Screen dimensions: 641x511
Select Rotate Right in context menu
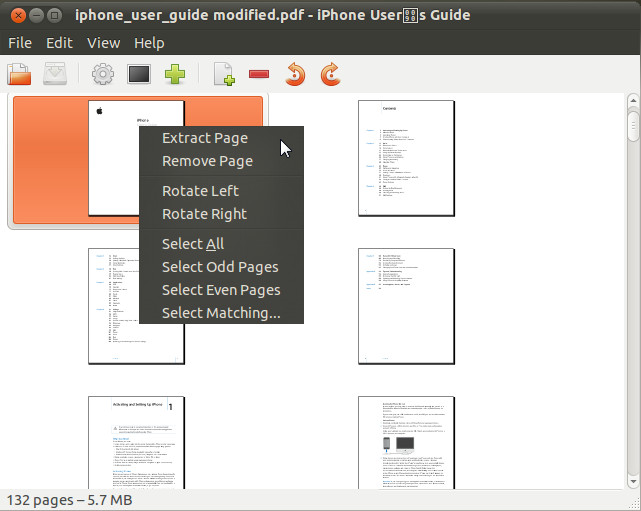221,214
